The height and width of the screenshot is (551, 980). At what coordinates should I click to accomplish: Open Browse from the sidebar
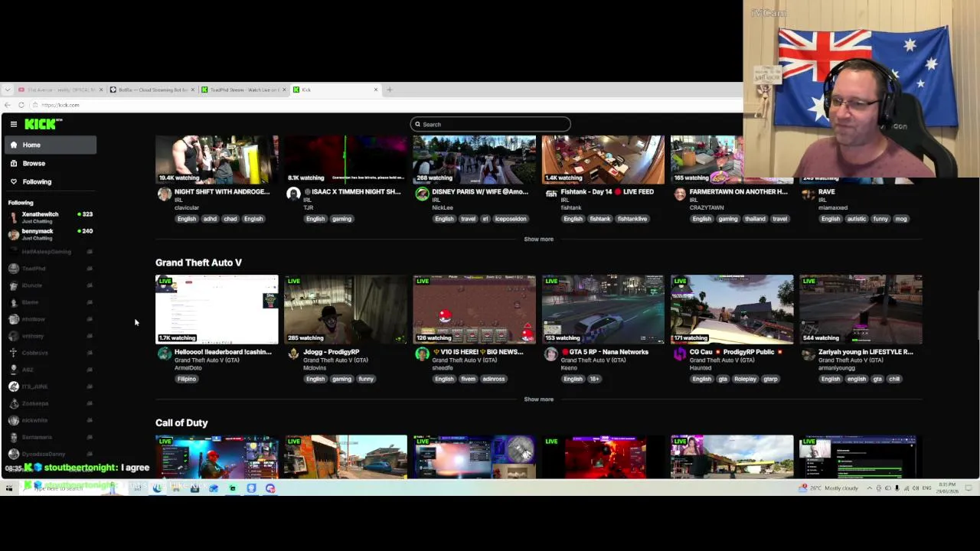(51, 163)
